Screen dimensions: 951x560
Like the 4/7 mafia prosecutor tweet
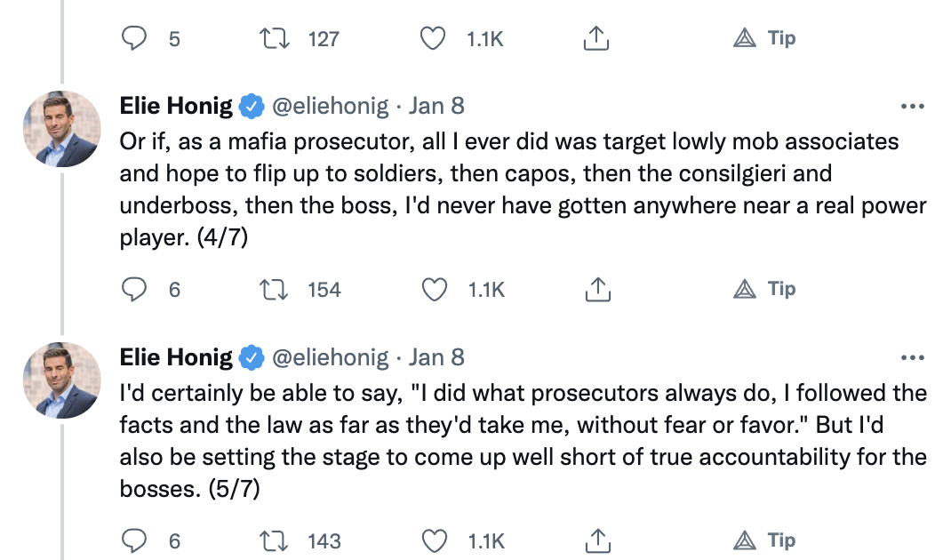(x=434, y=290)
